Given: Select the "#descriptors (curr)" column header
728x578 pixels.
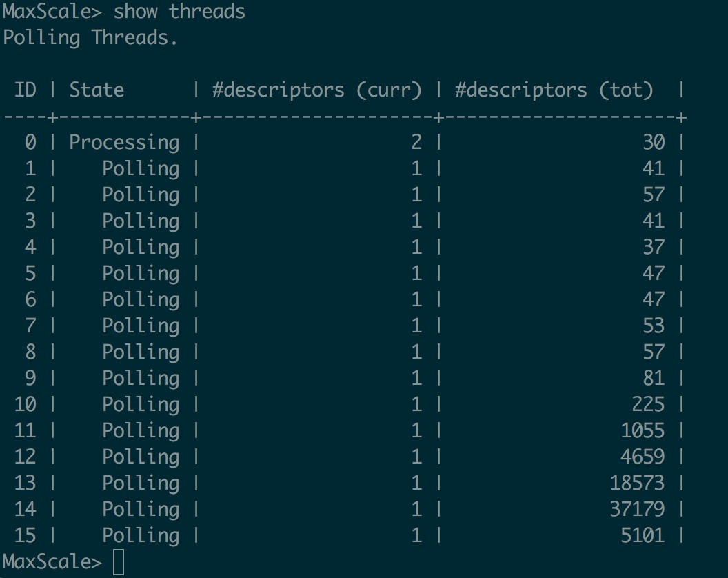Looking at the screenshot, I should pos(316,90).
